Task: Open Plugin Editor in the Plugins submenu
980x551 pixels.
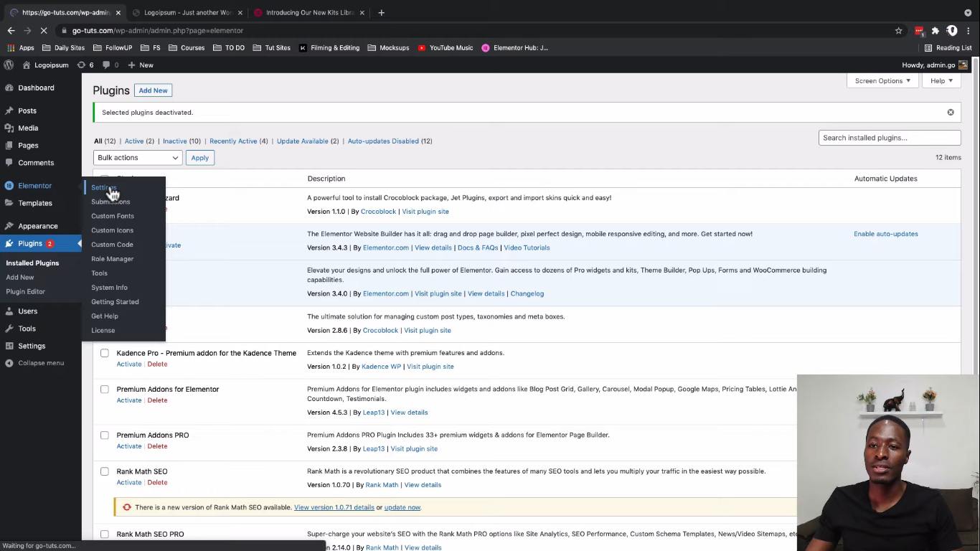Action: tap(25, 292)
